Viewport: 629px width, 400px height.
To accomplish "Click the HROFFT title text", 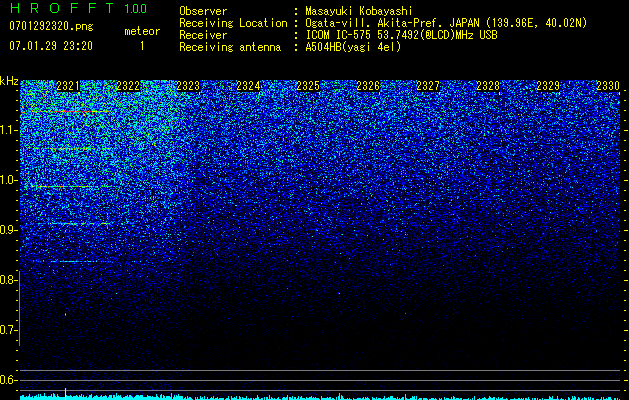I will pos(62,8).
